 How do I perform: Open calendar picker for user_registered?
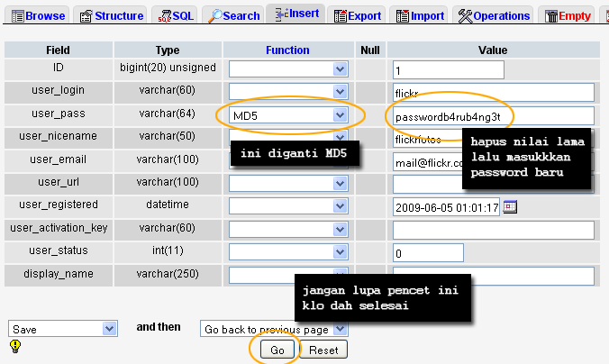point(510,206)
